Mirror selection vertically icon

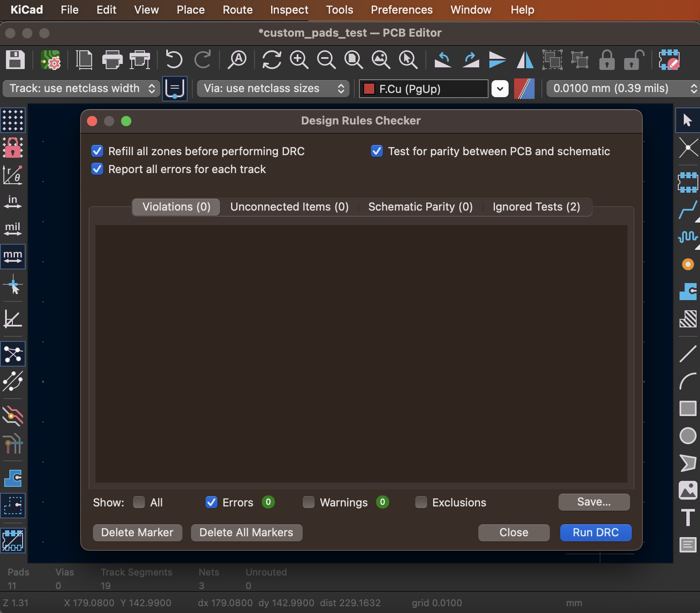point(498,60)
